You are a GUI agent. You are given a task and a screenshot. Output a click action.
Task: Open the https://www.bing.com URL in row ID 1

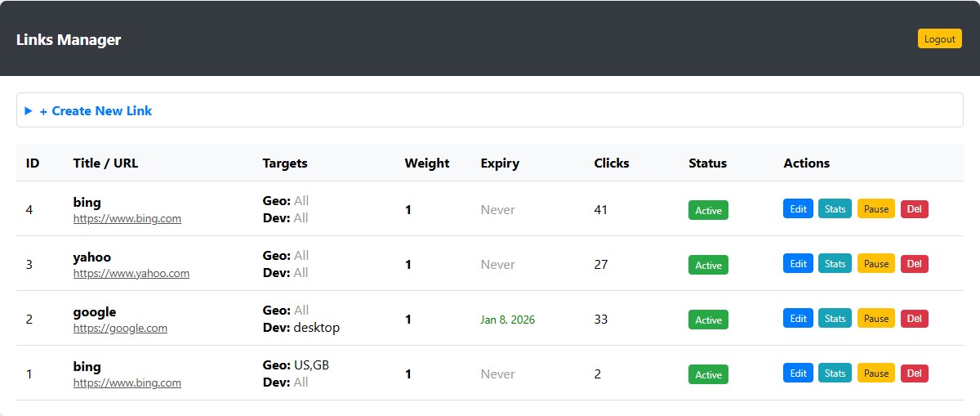click(127, 382)
